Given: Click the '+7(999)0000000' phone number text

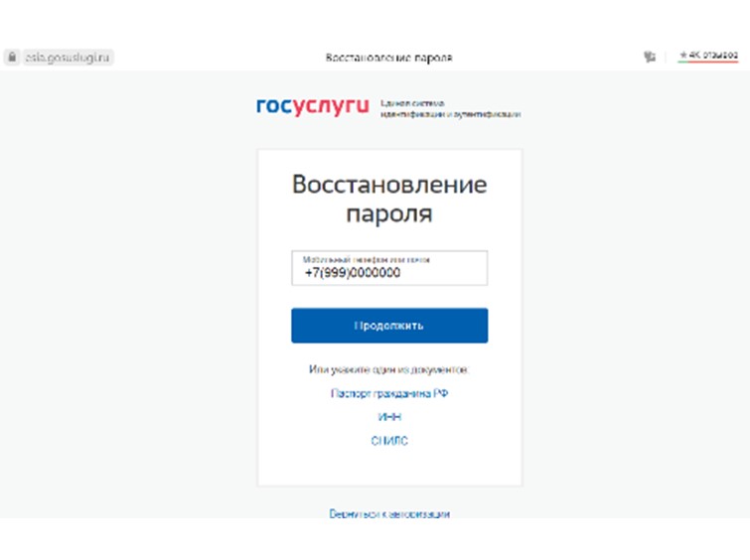Looking at the screenshot, I should pos(353,273).
